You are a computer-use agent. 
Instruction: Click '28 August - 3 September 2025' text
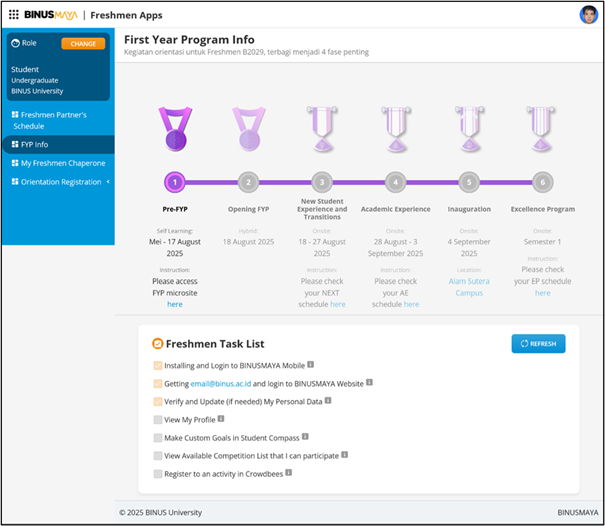[x=395, y=247]
